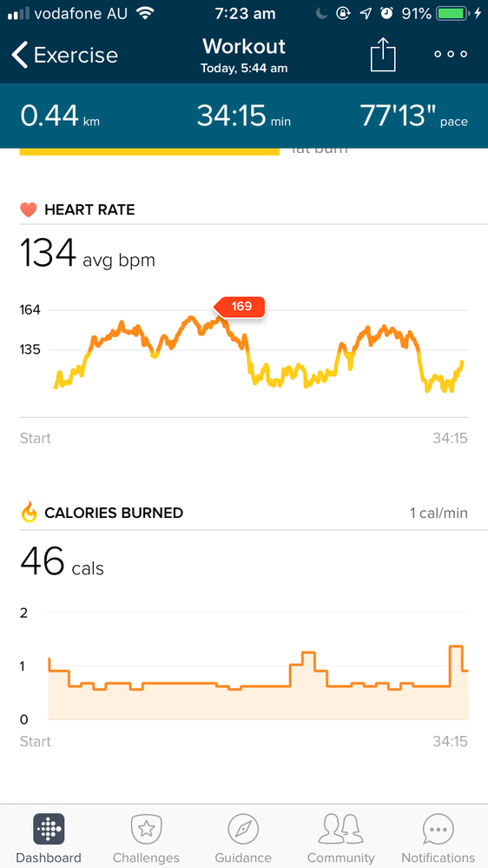The width and height of the screenshot is (488, 868).
Task: Select the 169 peak heart rate marker
Action: click(241, 307)
